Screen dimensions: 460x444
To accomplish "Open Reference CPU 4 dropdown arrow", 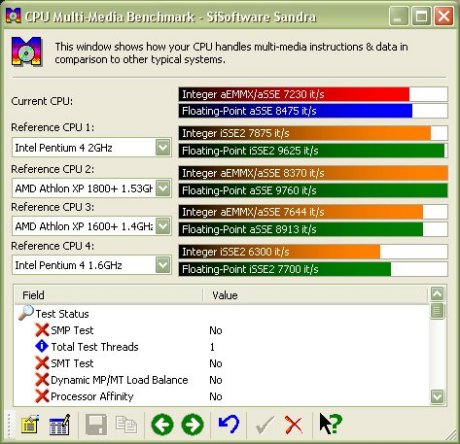I will (x=163, y=265).
